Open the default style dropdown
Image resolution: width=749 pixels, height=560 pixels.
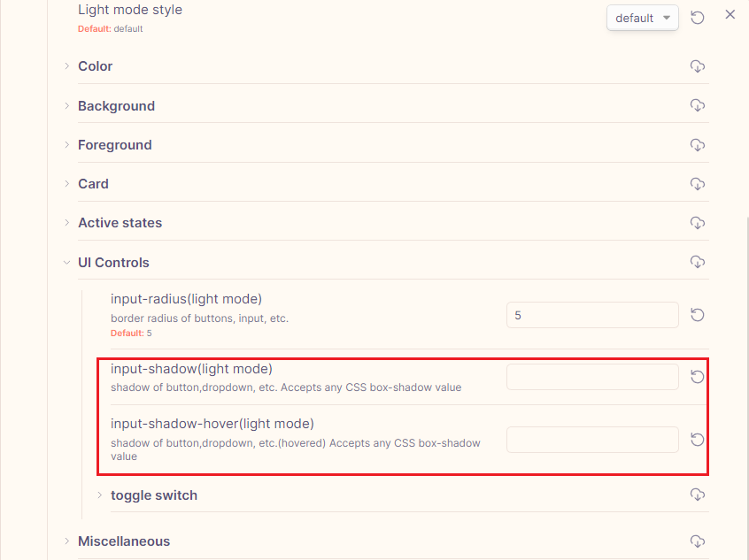(643, 17)
